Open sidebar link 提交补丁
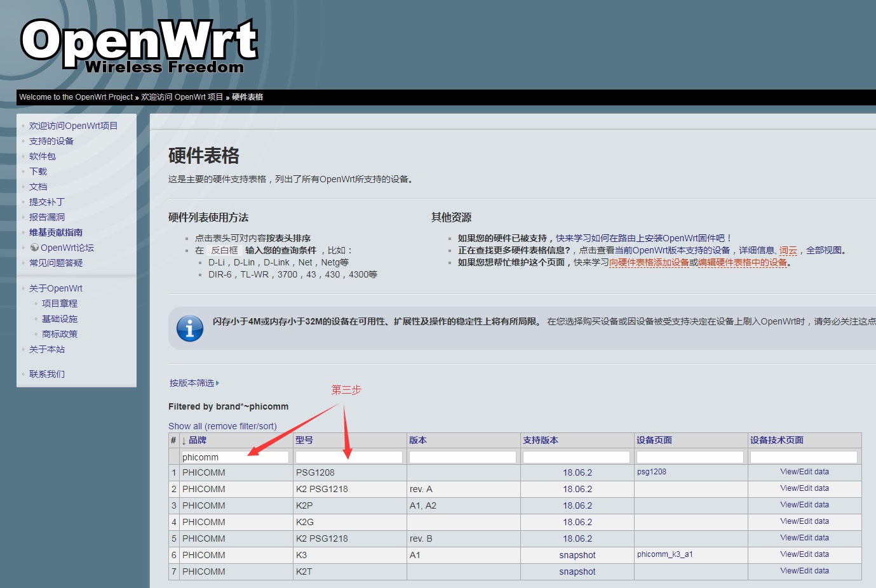 tap(47, 202)
